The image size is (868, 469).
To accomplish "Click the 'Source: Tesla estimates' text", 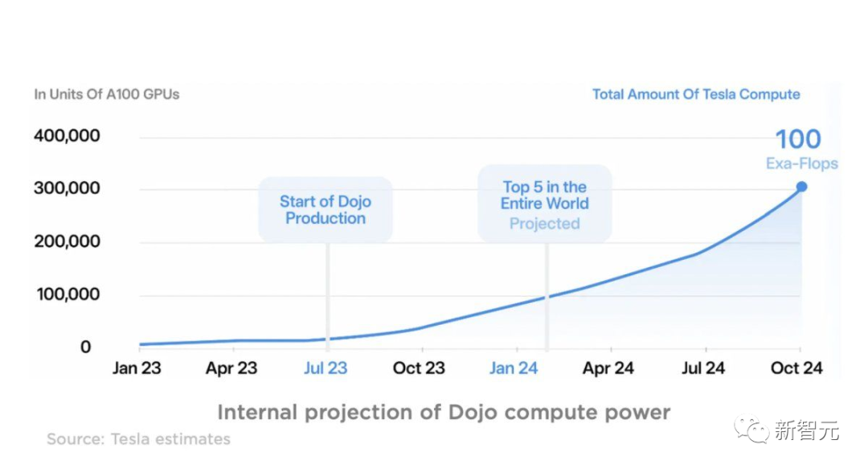I will [x=138, y=439].
